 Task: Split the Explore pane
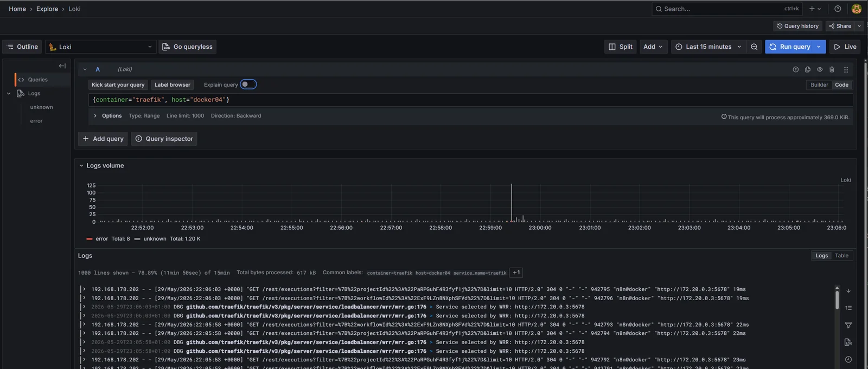pyautogui.click(x=621, y=47)
